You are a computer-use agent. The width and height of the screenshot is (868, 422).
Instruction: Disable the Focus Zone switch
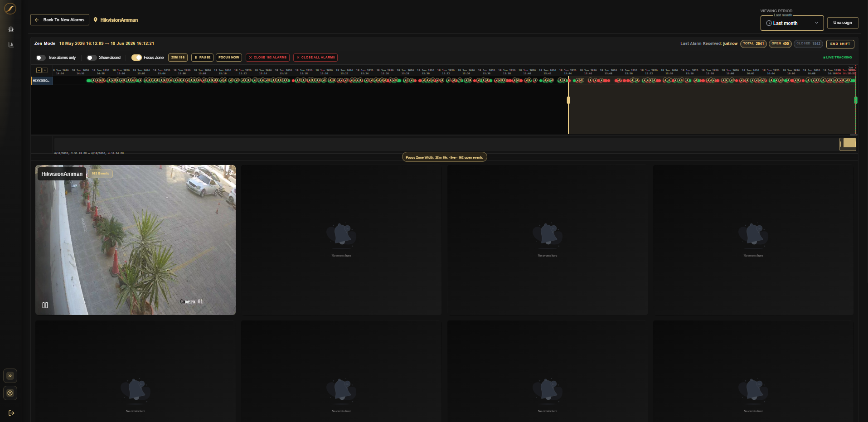136,58
